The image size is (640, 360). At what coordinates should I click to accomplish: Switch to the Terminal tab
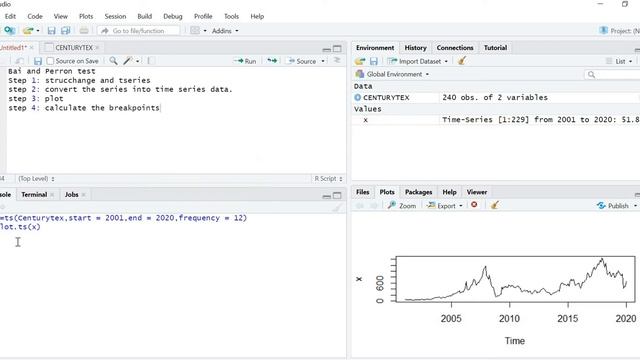pyautogui.click(x=34, y=195)
